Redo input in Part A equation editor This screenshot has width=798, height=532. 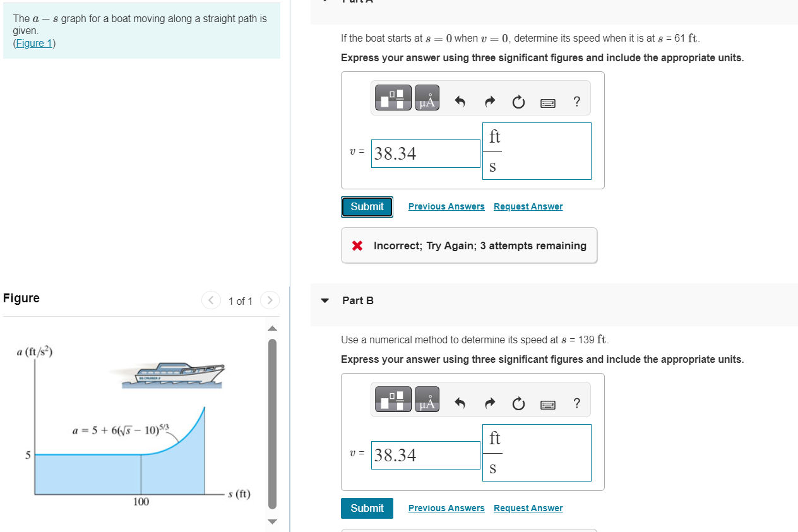(489, 101)
